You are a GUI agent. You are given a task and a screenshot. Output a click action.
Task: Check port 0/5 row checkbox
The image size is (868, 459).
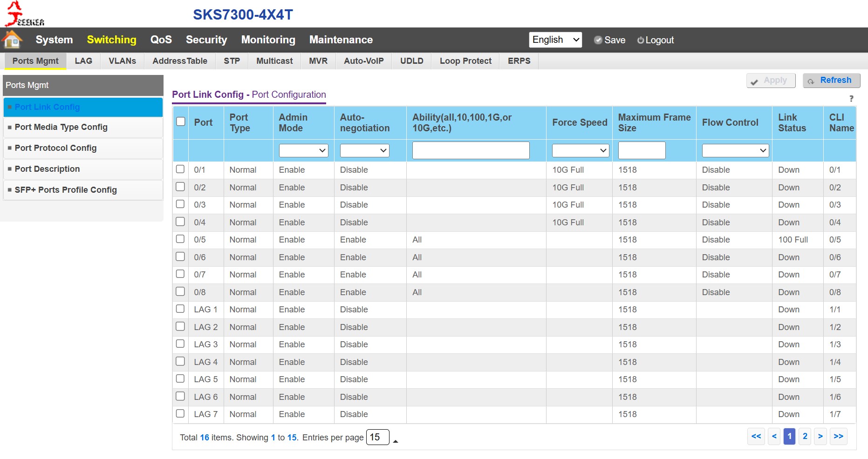pyautogui.click(x=180, y=239)
